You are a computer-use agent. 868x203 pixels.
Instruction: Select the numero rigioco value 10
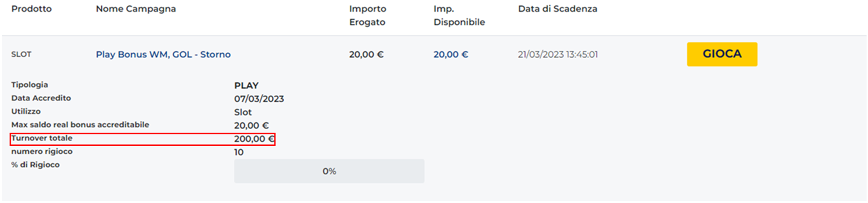(x=238, y=152)
